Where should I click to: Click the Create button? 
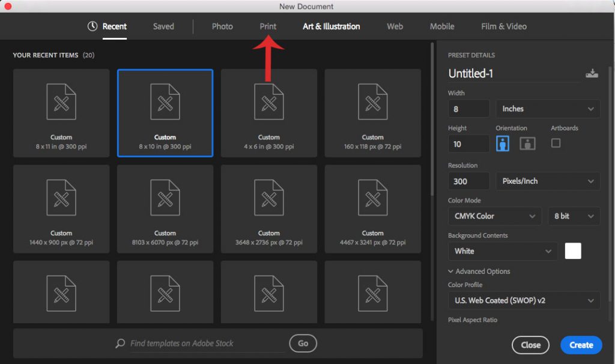[x=581, y=345]
